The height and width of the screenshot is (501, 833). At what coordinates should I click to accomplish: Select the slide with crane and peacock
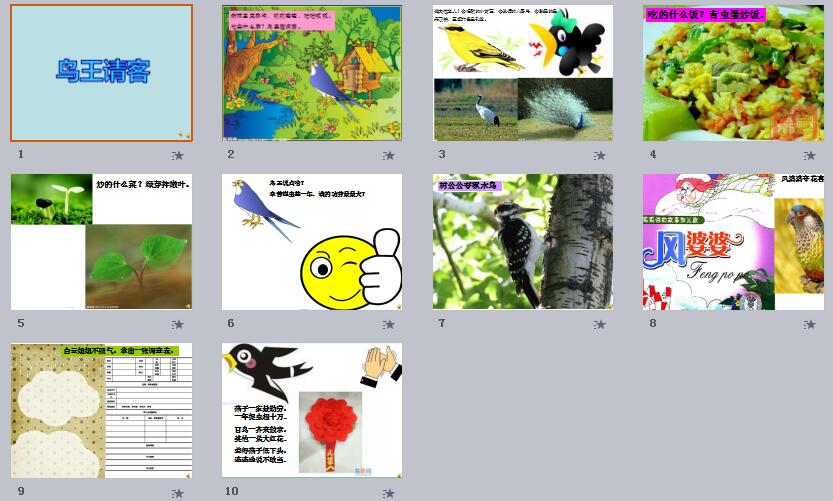(x=523, y=73)
